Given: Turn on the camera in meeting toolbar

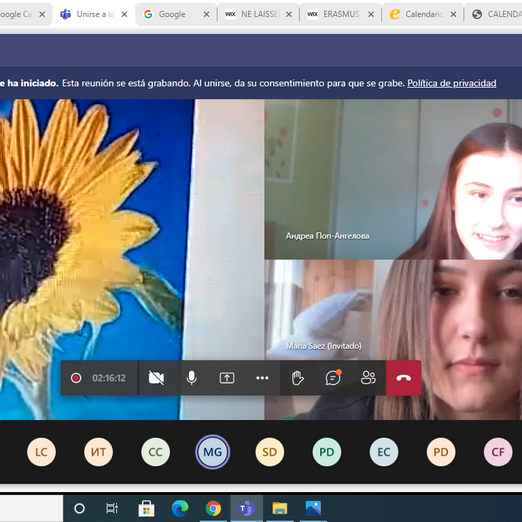Looking at the screenshot, I should pyautogui.click(x=156, y=378).
